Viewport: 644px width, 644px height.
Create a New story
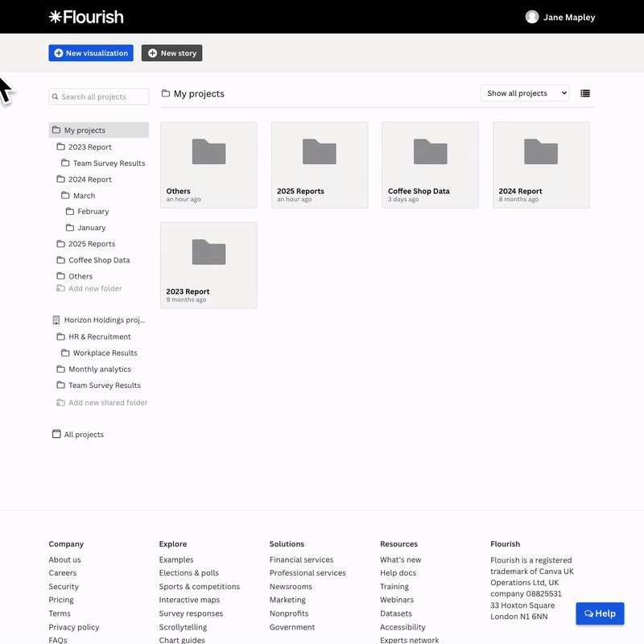pos(171,53)
